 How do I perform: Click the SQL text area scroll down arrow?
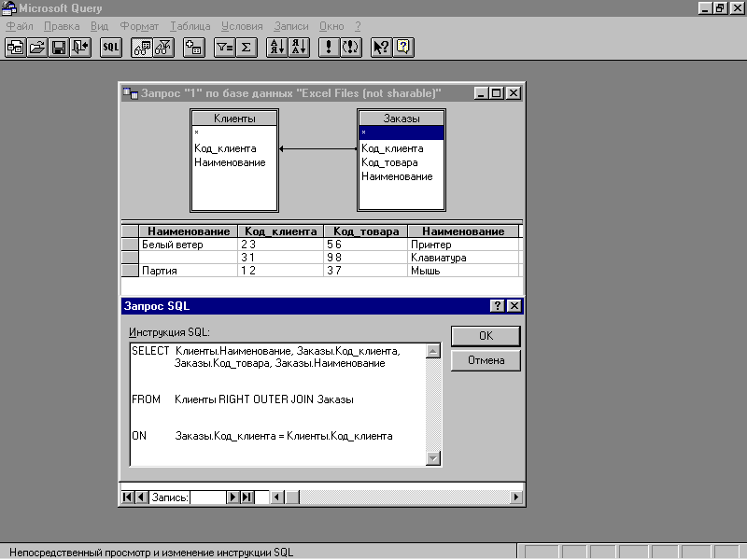click(433, 458)
